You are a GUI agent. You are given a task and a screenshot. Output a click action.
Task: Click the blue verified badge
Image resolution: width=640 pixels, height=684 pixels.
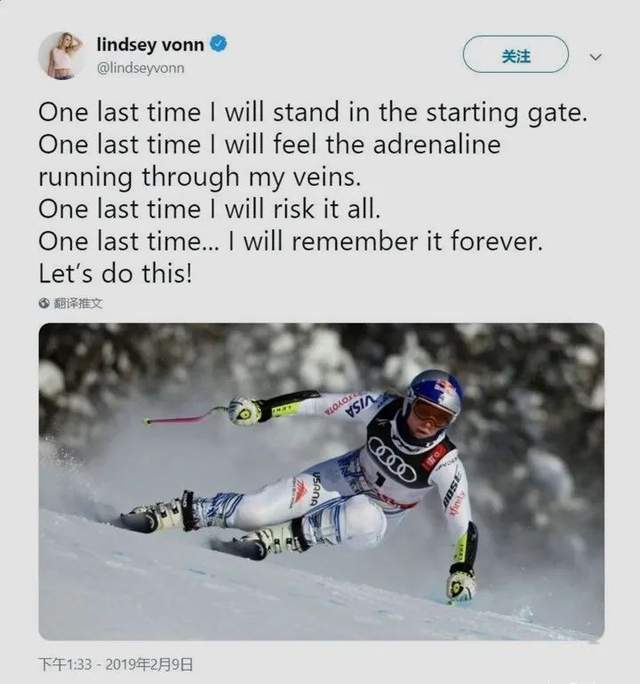click(218, 44)
